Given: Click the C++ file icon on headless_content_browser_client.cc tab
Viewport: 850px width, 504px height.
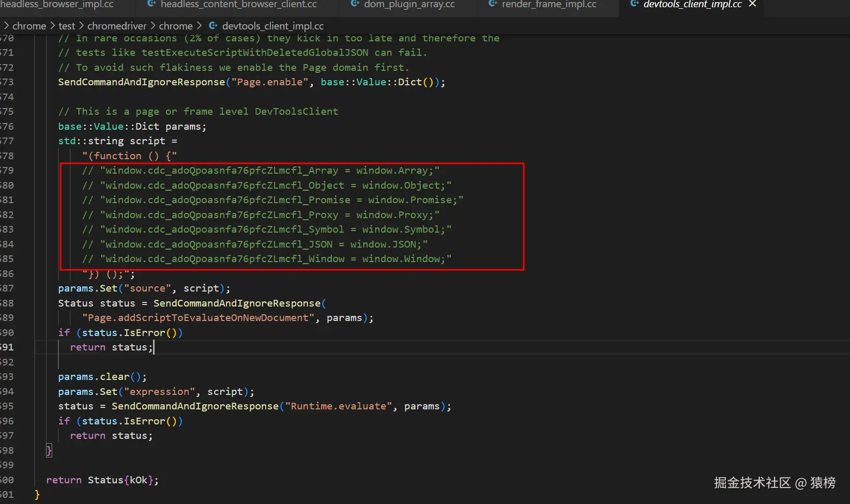Looking at the screenshot, I should (151, 4).
